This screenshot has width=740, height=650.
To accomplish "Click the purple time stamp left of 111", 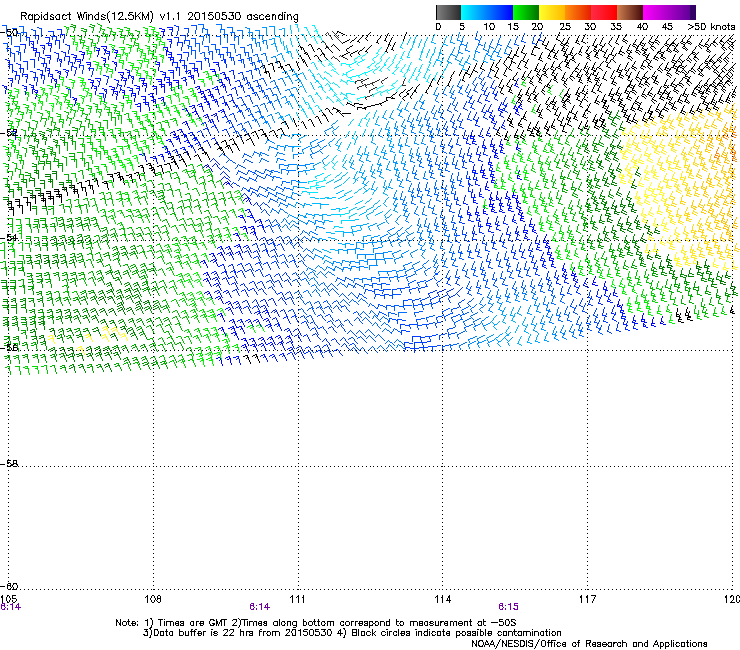I will click(260, 607).
